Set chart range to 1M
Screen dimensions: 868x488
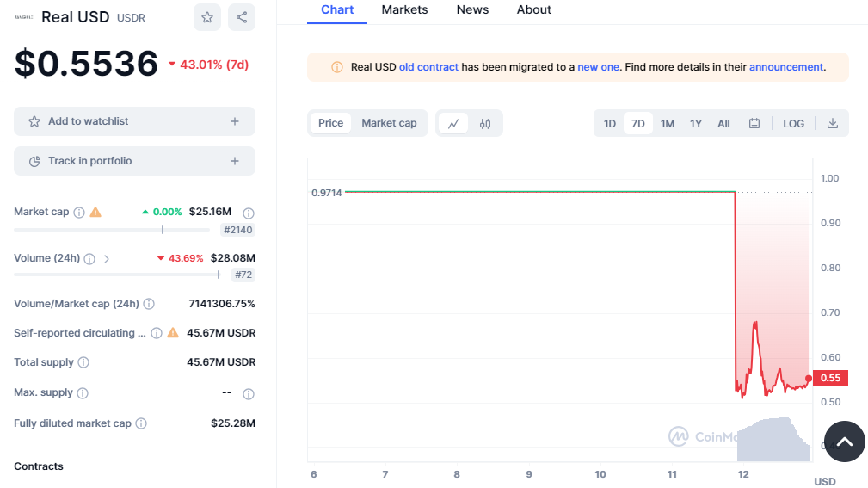tap(667, 124)
